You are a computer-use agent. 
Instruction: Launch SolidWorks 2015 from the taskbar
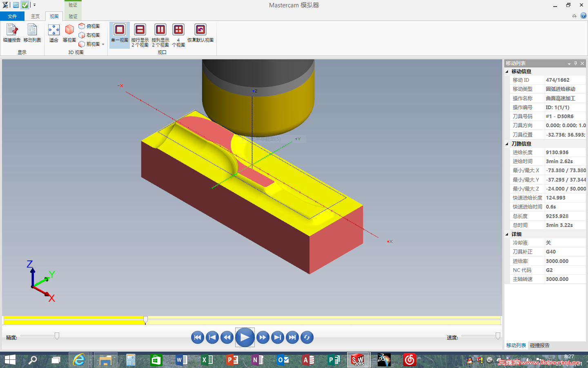tap(358, 360)
